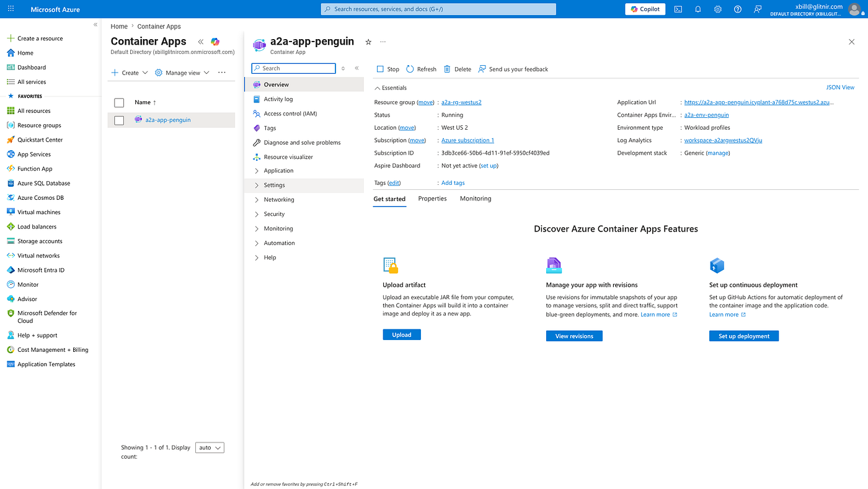The image size is (868, 489).
Task: Collapse the Container Apps list pane
Action: click(201, 42)
